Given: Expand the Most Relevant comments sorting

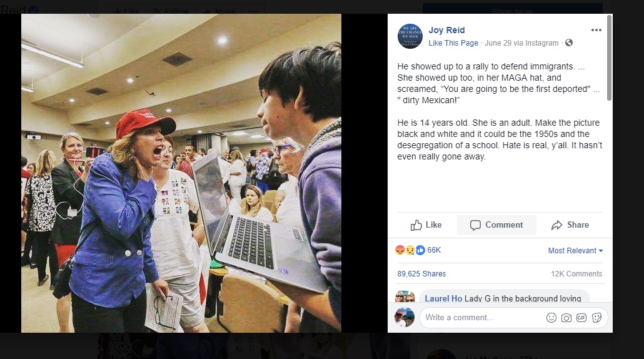Looking at the screenshot, I should 575,251.
